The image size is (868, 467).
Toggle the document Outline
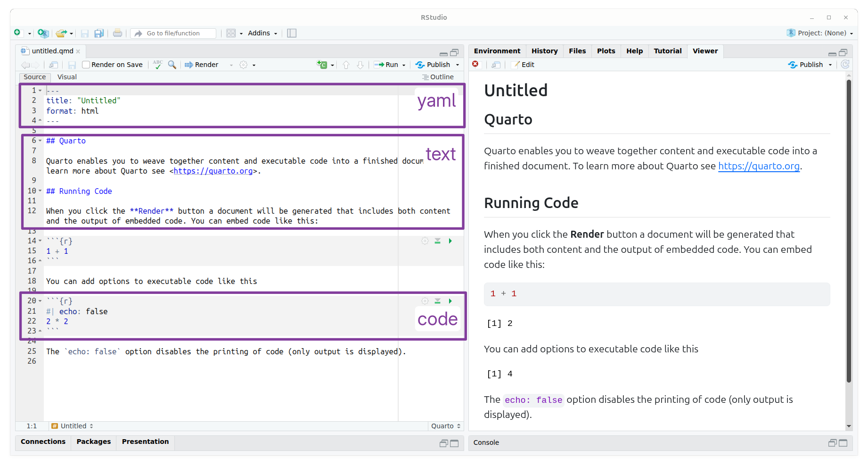tap(438, 77)
